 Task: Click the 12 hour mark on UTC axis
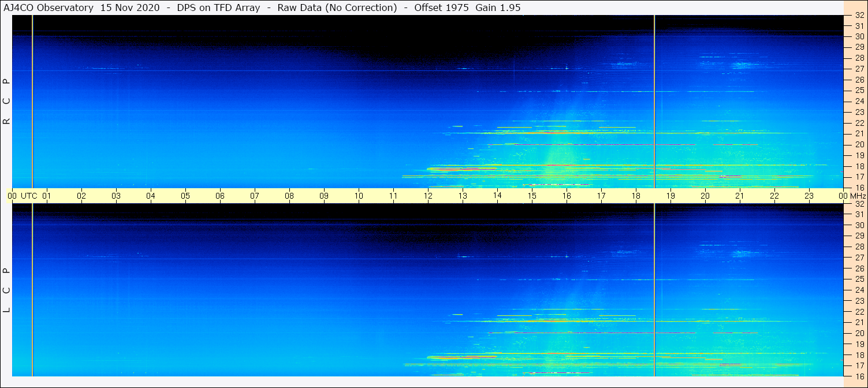coord(428,196)
